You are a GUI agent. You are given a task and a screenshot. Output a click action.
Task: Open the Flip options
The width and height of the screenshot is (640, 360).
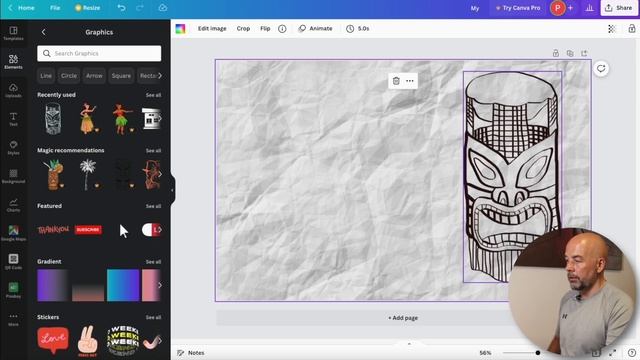tap(265, 29)
